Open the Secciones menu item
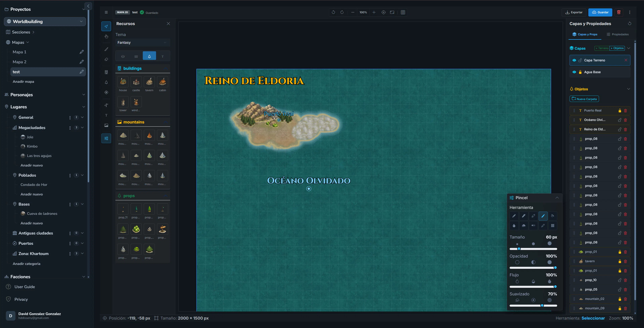Screen dimensions: 644x328 coord(21,32)
